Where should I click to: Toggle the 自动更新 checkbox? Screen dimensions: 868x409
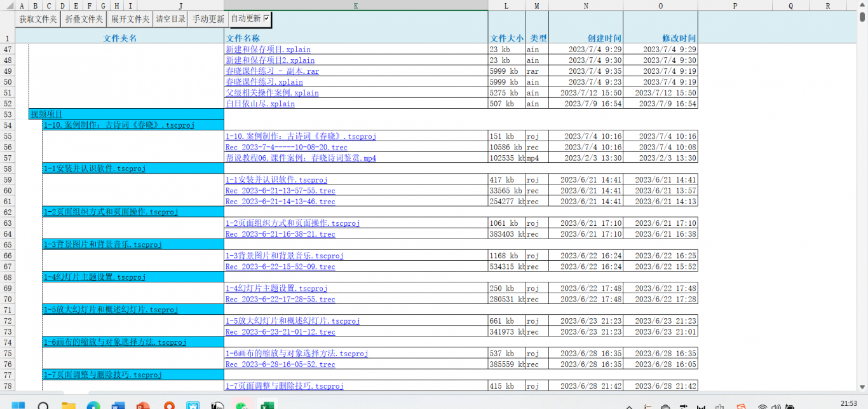click(267, 18)
